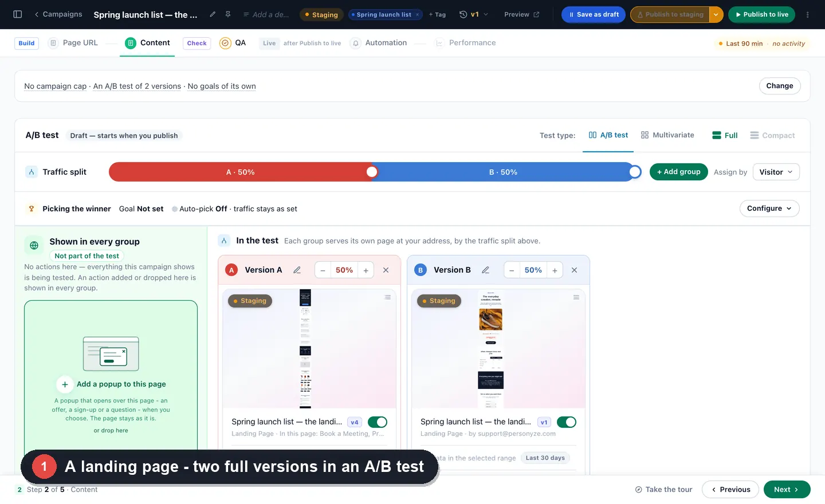Go back to Campaigns

click(58, 14)
